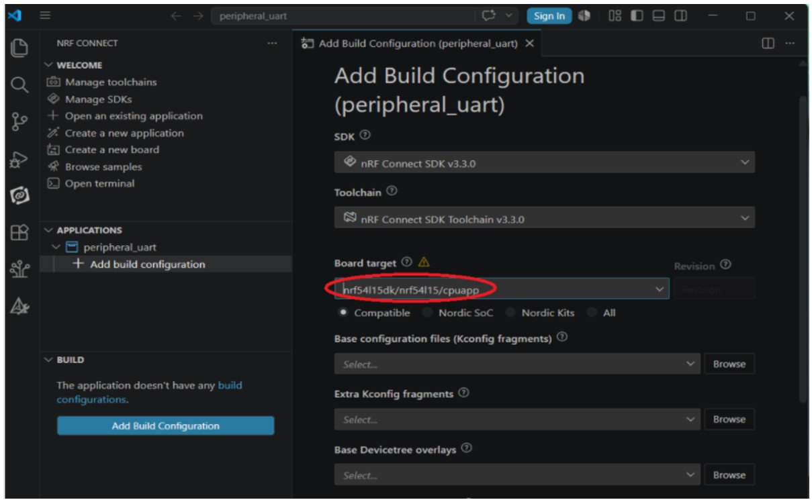This screenshot has height=504, width=812.
Task: Open nRF Connect view in activity bar
Action: [20, 196]
